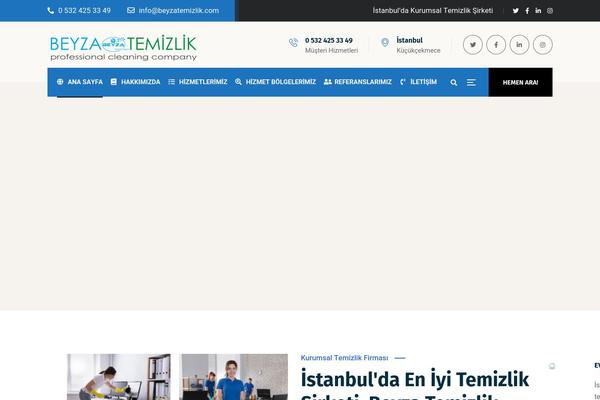Click the phone icon beside Müşteri Hizmetleri
This screenshot has width=600, height=400.
click(x=293, y=43)
